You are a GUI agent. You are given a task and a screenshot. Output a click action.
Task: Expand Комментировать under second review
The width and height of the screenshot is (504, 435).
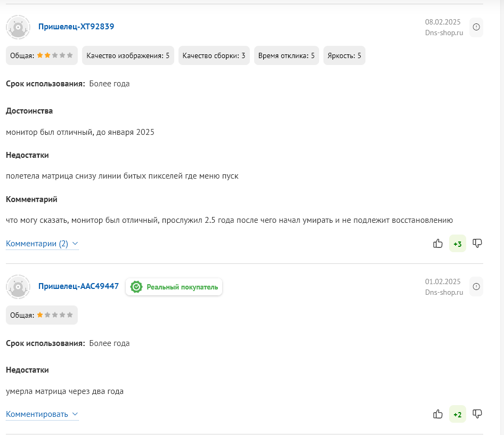tap(37, 414)
